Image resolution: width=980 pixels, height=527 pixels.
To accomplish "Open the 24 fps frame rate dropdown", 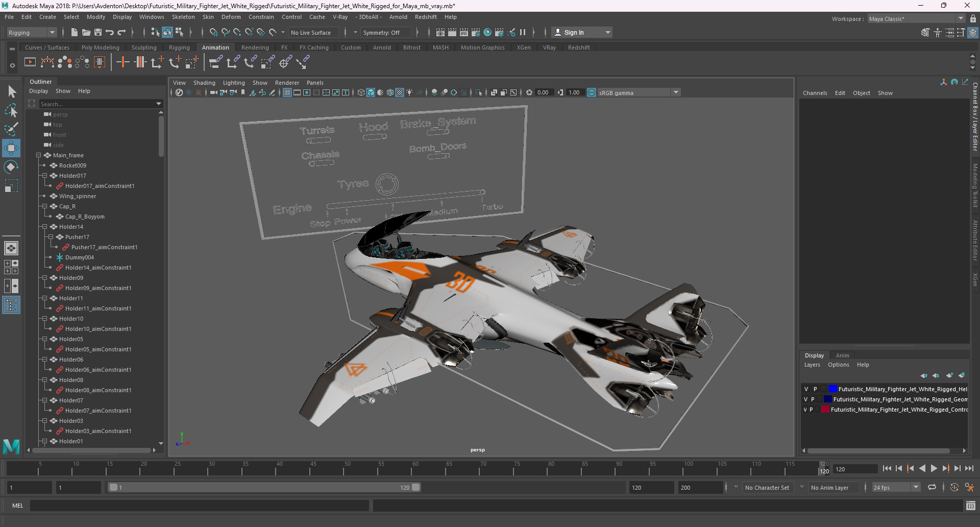I will click(x=896, y=488).
